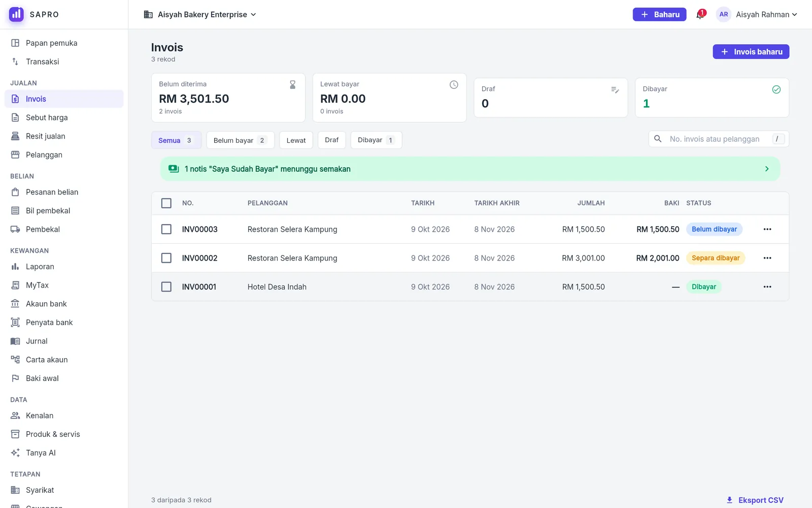Screen dimensions: 812x508
Task: Open Jurnal page
Action: pos(64,341)
